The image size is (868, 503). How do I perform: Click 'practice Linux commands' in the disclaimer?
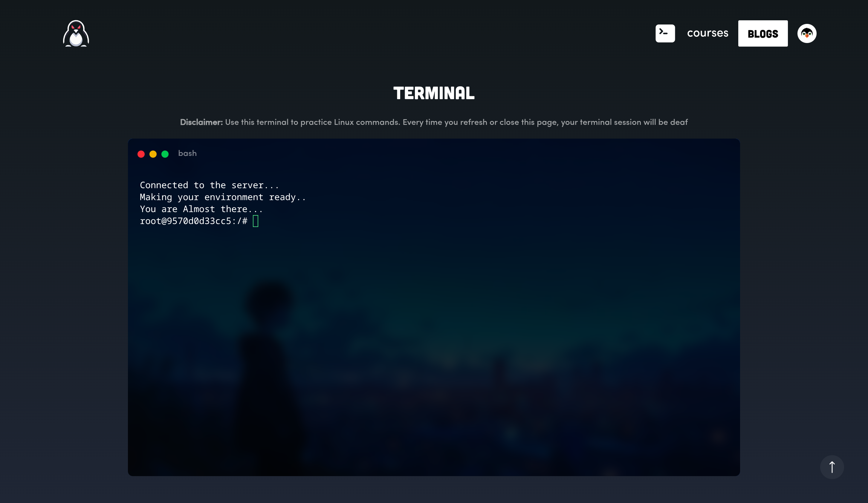tap(350, 122)
